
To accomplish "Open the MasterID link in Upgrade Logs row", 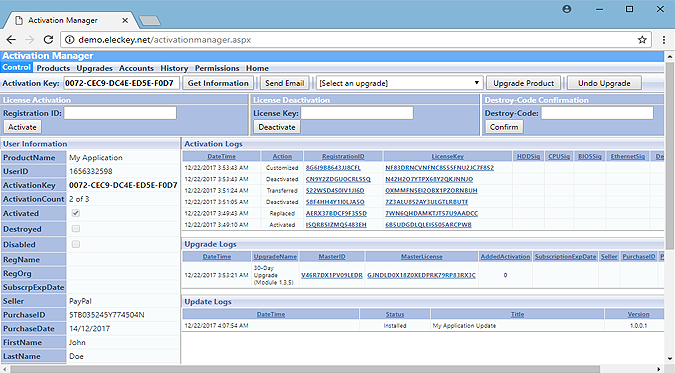I will pos(332,275).
